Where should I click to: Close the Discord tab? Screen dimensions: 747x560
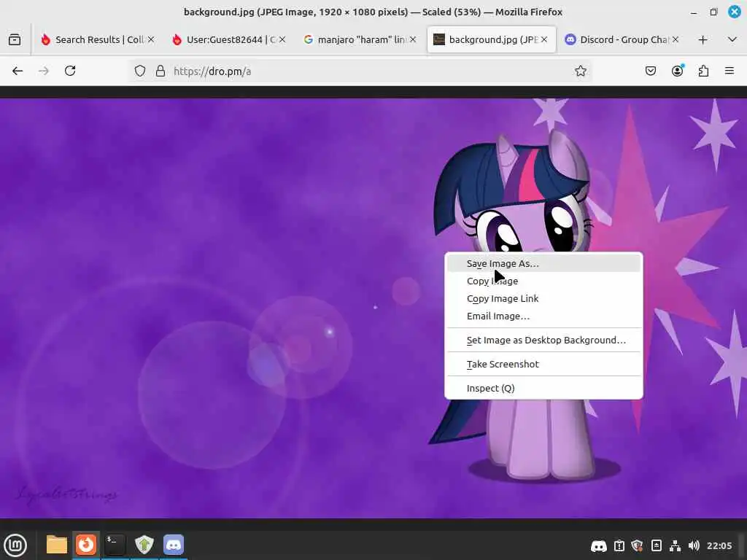[x=675, y=39]
